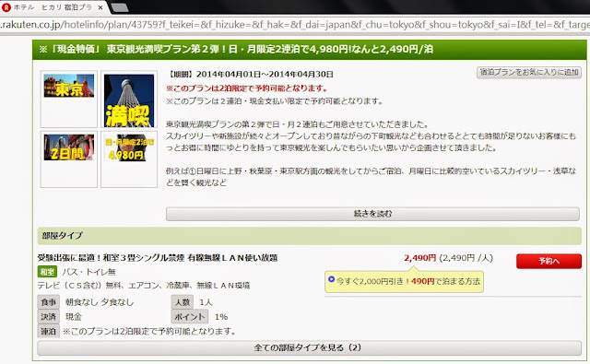Click room title 受験出張に最適！和室３畳シングル禁煙
The height and width of the screenshot is (364, 590).
pyautogui.click(x=158, y=258)
